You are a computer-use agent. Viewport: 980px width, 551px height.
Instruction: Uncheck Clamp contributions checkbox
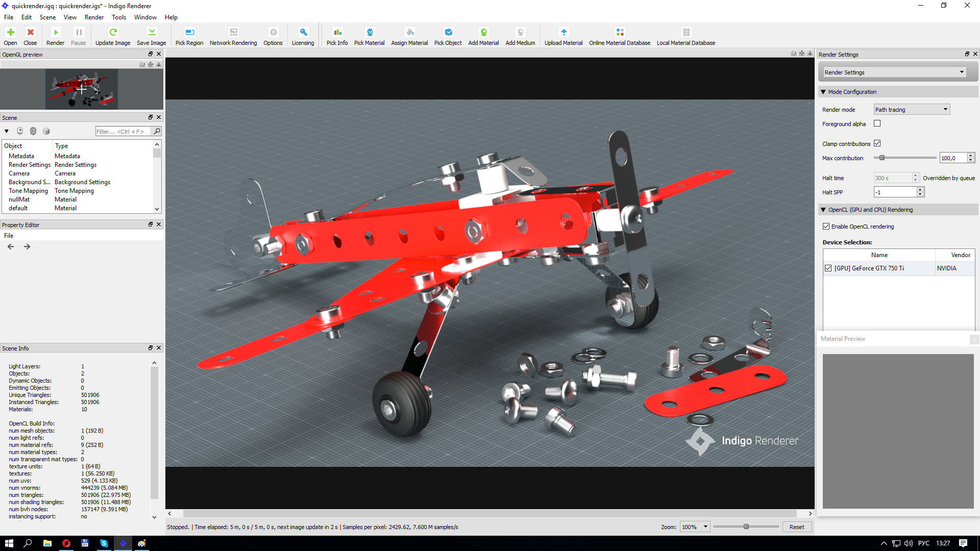(877, 143)
